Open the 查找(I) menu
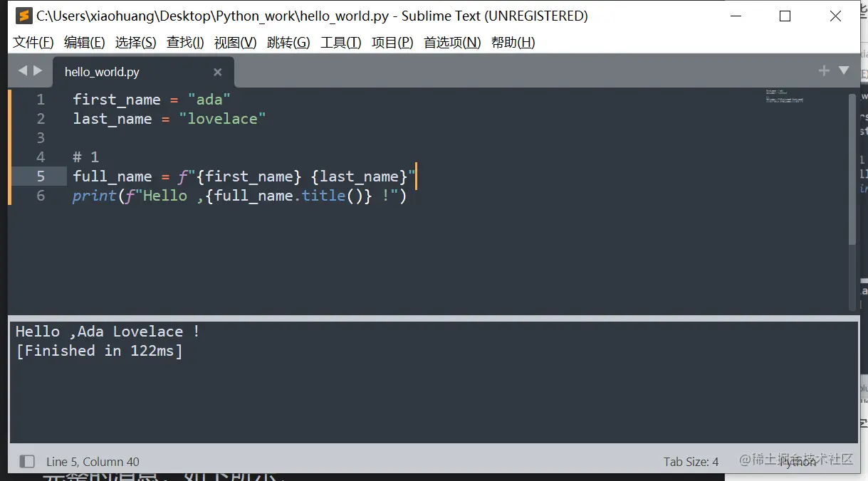The width and height of the screenshot is (868, 481). [185, 43]
